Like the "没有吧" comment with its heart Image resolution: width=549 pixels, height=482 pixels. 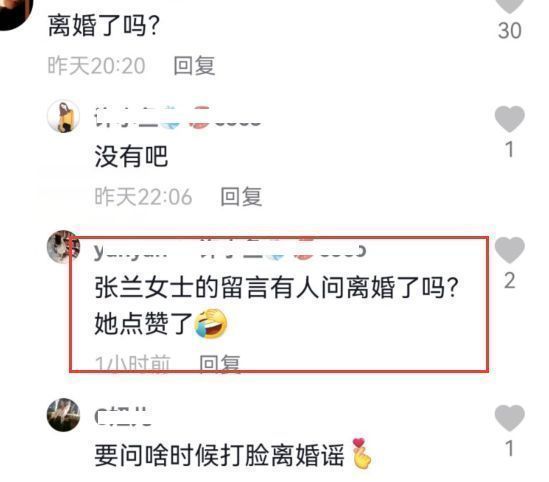pyautogui.click(x=509, y=119)
